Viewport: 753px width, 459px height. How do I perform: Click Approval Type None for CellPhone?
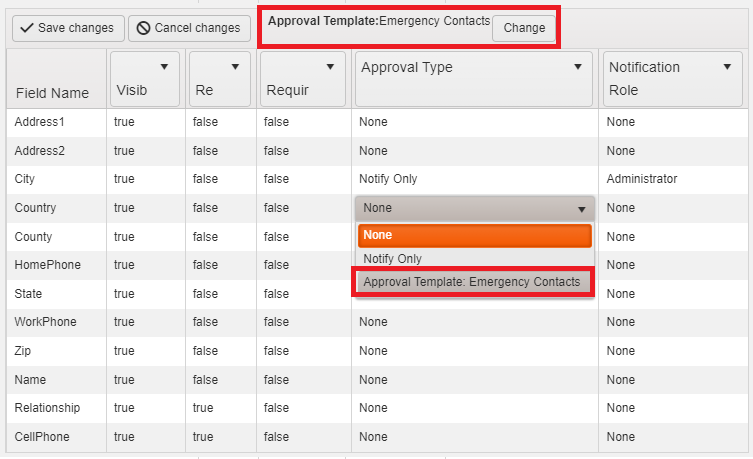(373, 437)
